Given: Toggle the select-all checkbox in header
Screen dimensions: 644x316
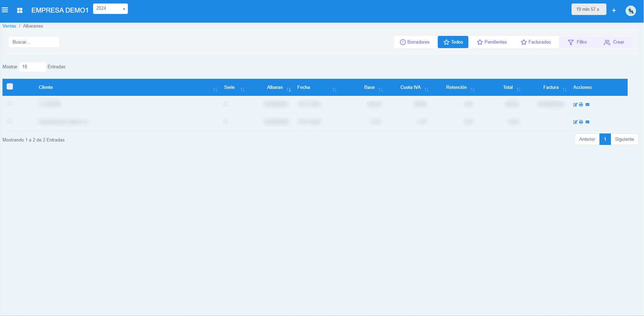Looking at the screenshot, I should pyautogui.click(x=10, y=86).
